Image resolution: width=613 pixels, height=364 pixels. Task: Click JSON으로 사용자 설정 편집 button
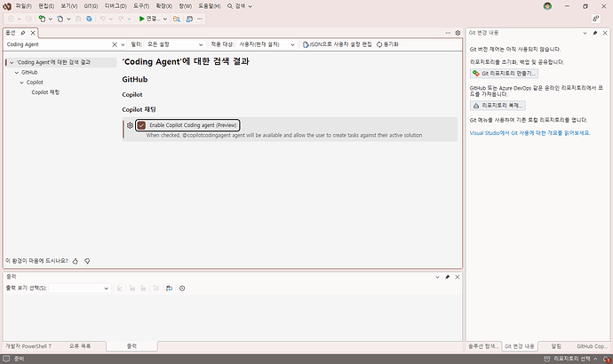click(337, 44)
